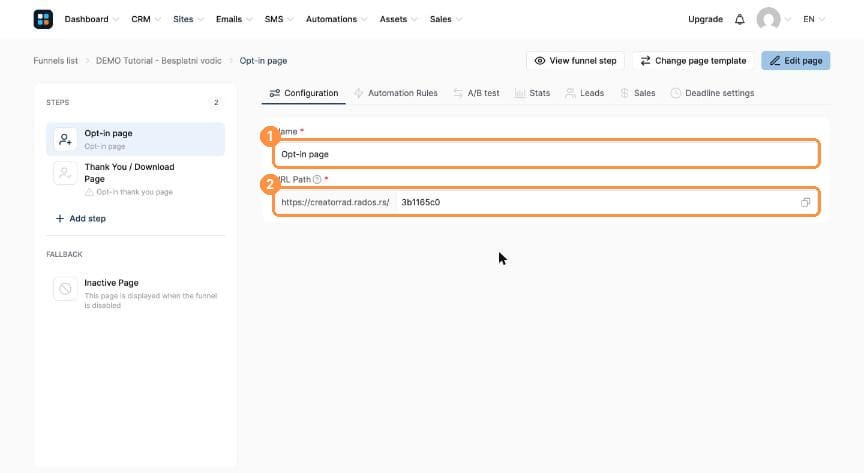The width and height of the screenshot is (864, 473).
Task: Select the Opt-in page step
Action: point(136,139)
